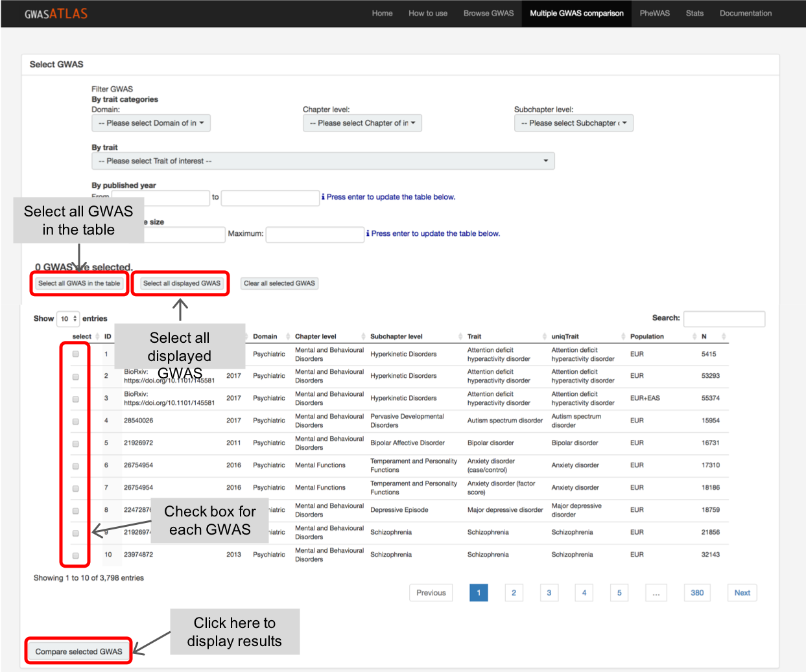
Task: Change the Show entries count stepper
Action: pyautogui.click(x=68, y=319)
